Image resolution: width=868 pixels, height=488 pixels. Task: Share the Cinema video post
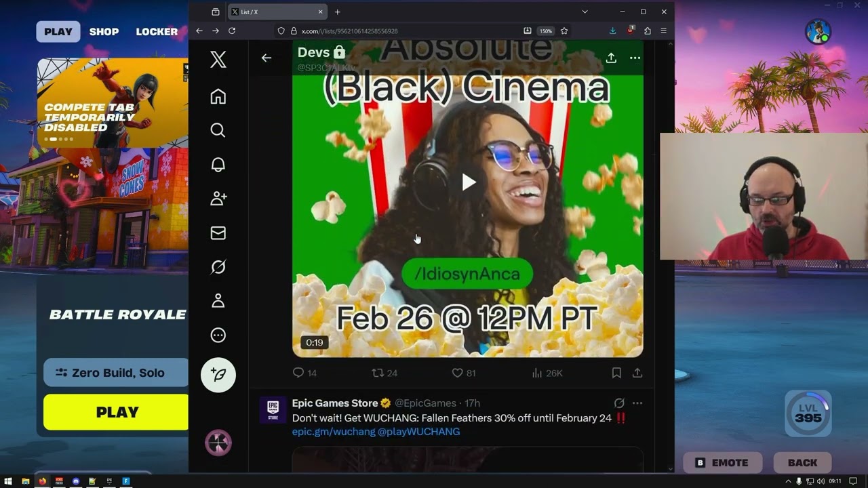click(637, 373)
